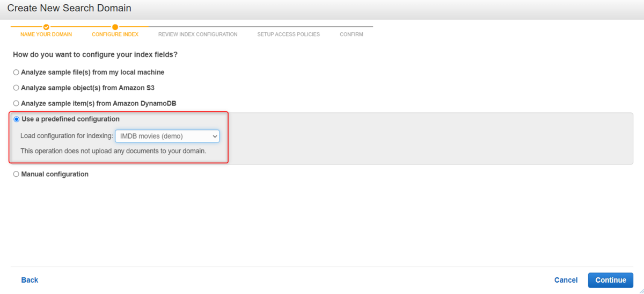Click the Setup Access Policies step
Viewport: 644px width, 294px height.
coord(288,34)
